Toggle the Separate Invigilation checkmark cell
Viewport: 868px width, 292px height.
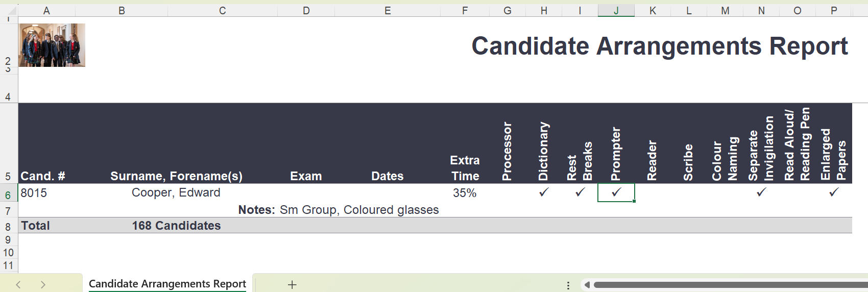point(761,192)
